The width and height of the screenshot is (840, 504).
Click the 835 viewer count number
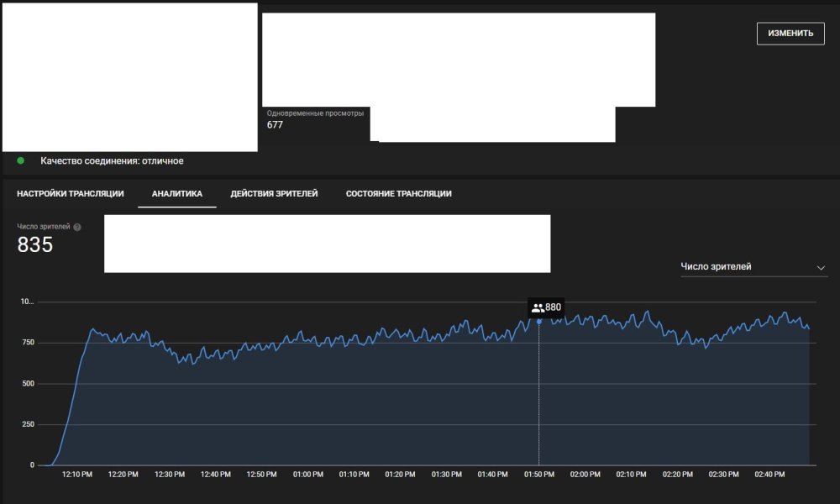[x=35, y=244]
